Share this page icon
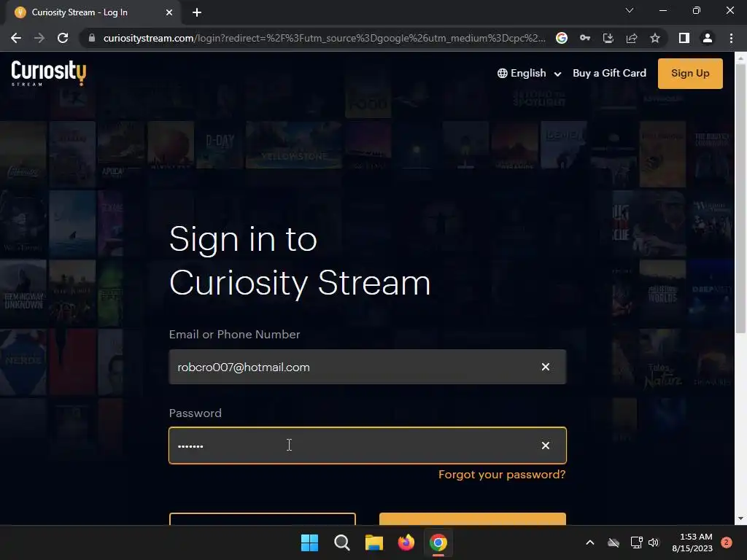Viewport: 747px width, 560px height. [x=632, y=38]
